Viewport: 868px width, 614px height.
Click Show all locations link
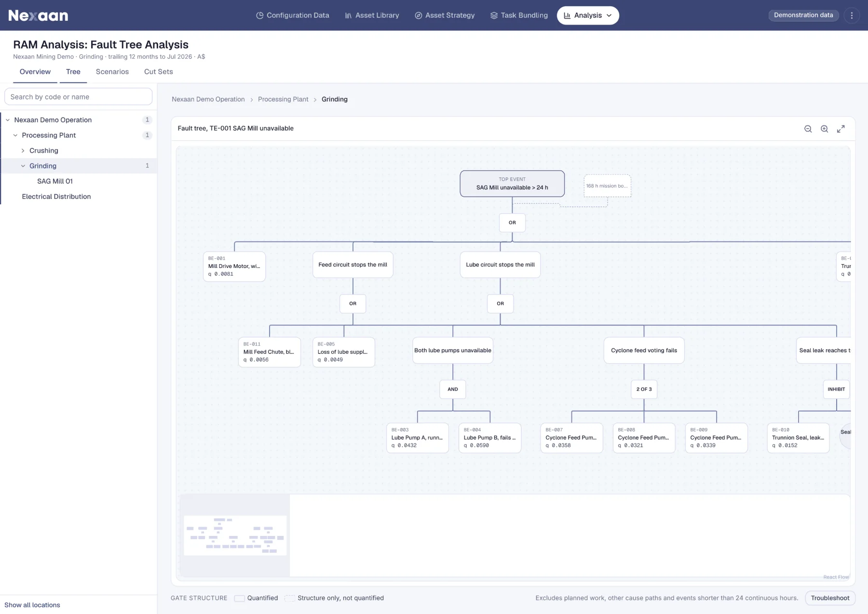tap(32, 605)
